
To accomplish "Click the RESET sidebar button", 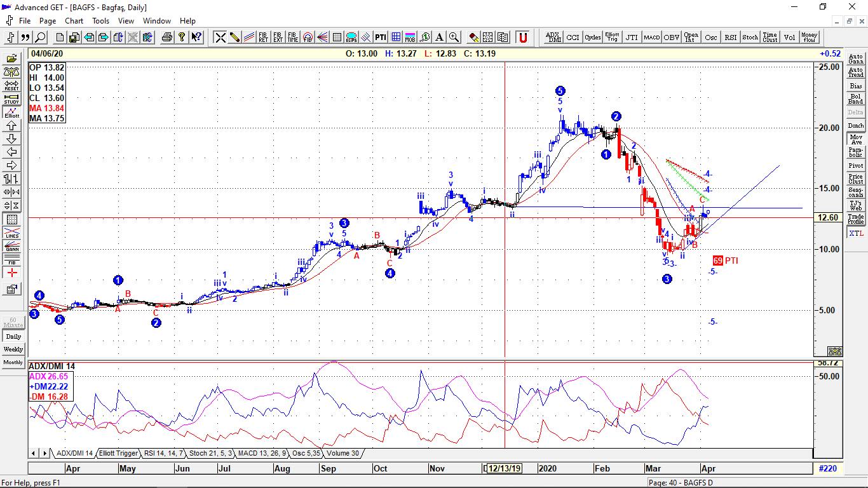I will (11, 85).
